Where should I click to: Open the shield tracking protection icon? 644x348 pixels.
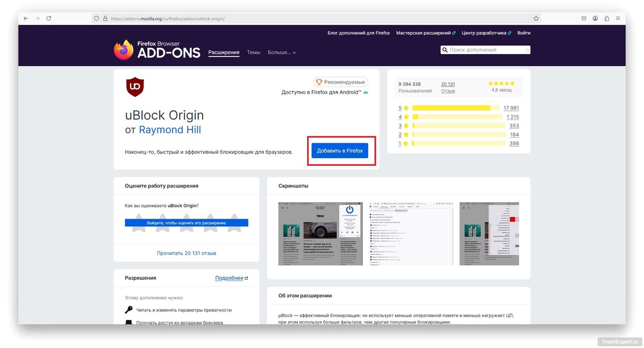[96, 19]
